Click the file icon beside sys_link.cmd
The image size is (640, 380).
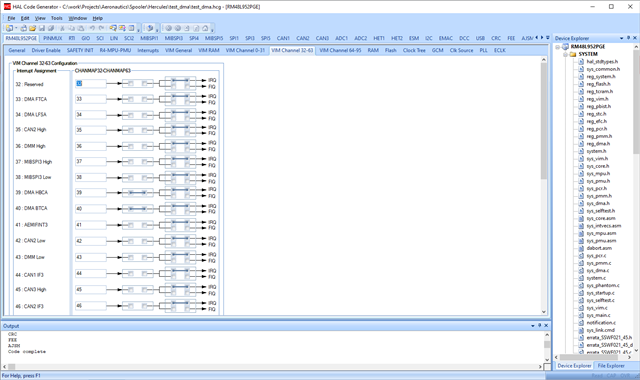tap(581, 330)
